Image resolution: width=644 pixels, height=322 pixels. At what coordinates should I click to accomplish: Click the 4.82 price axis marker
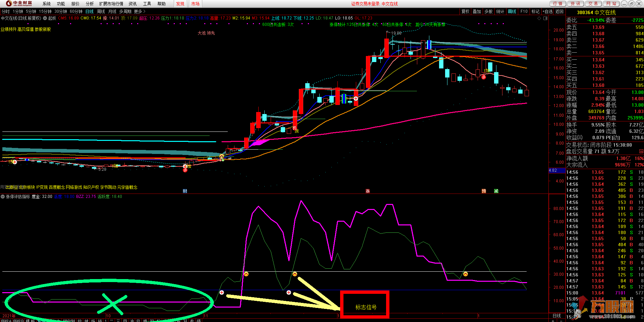557,170
